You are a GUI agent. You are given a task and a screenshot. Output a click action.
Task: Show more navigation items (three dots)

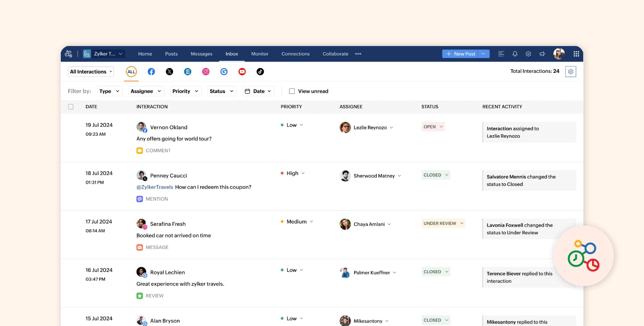[x=358, y=54]
